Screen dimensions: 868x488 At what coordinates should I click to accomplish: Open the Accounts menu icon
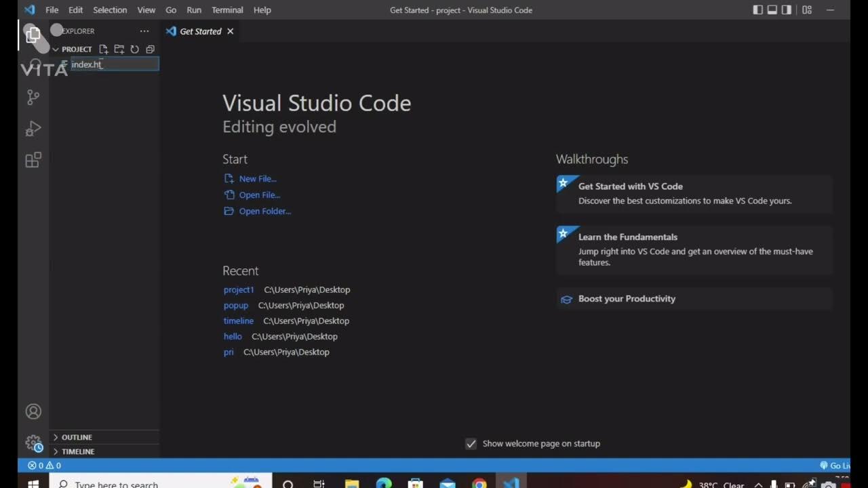(33, 411)
